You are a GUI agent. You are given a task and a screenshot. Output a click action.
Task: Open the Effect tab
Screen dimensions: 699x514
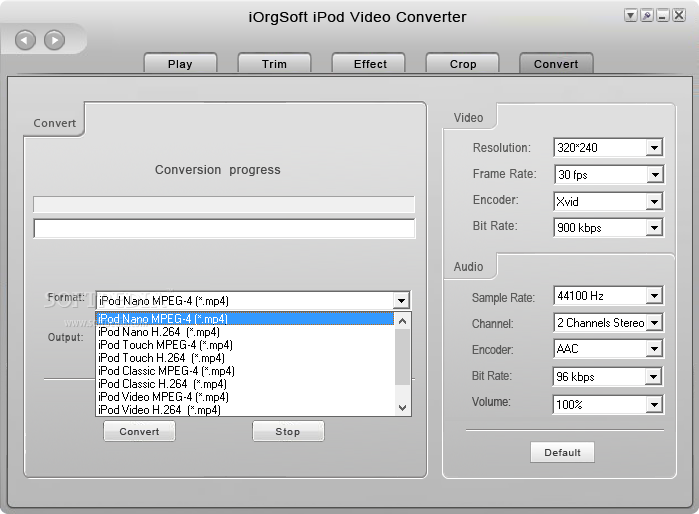coord(370,64)
